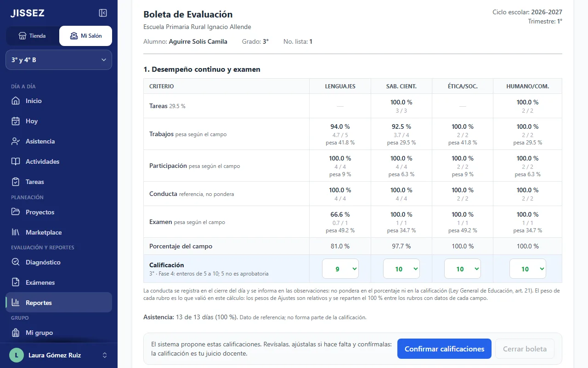588x368 pixels.
Task: Click the 97.7 % field percentage
Action: (x=401, y=246)
